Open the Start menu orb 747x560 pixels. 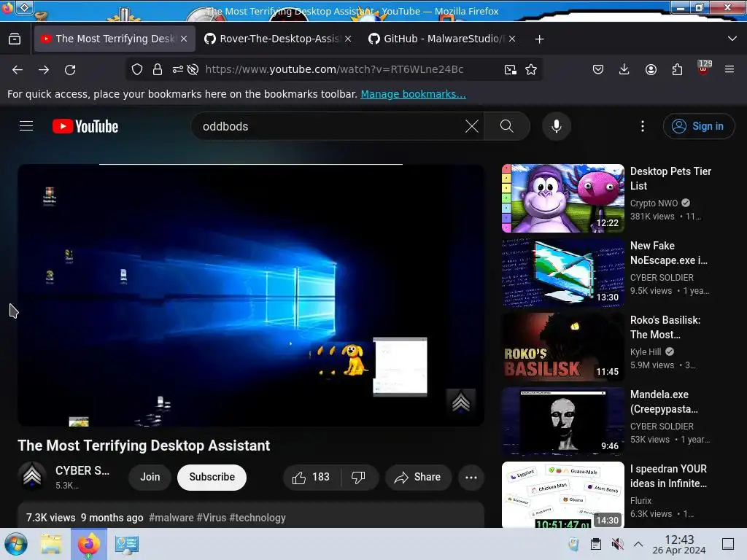(16, 544)
